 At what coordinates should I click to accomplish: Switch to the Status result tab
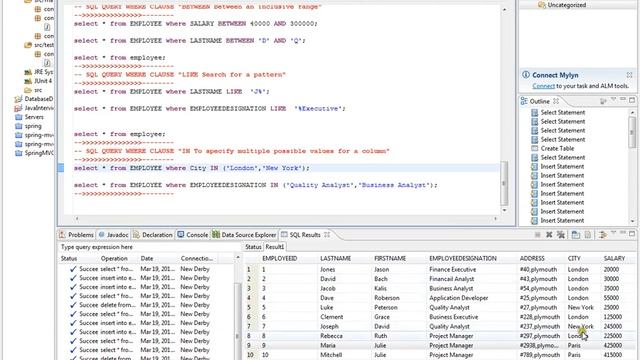pyautogui.click(x=253, y=247)
